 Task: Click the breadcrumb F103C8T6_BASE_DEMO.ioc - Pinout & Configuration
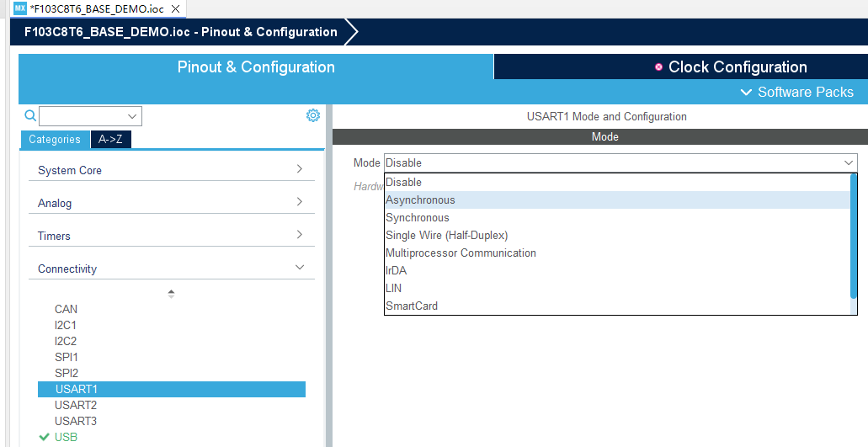[x=181, y=31]
